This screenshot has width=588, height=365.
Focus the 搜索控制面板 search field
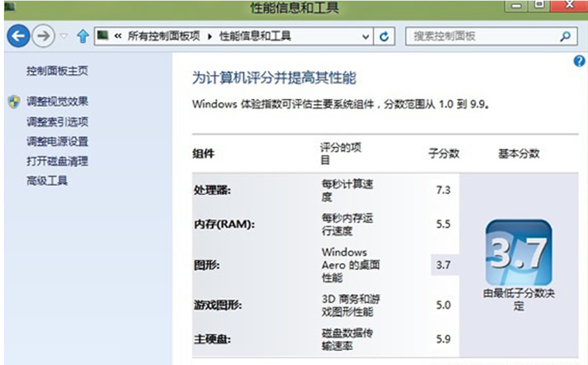click(481, 36)
